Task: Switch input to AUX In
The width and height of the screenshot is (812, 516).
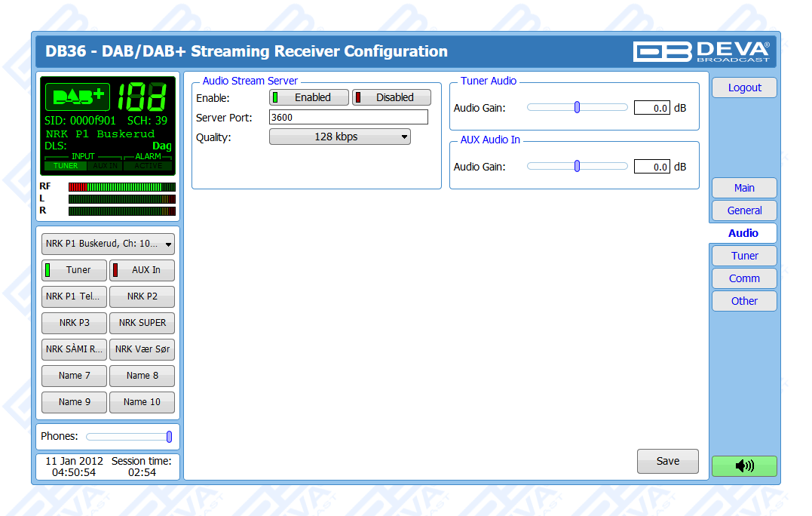Action: click(x=142, y=270)
